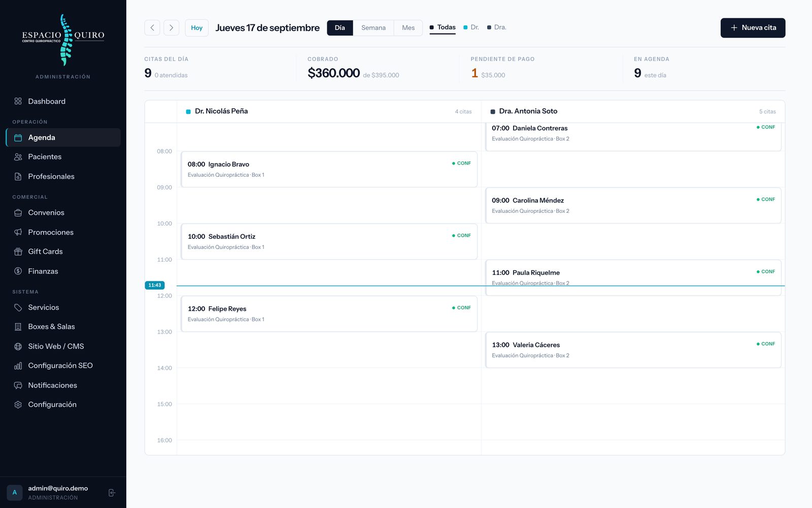Click the admin avatar letter A
The height and width of the screenshot is (508, 812).
click(x=15, y=493)
